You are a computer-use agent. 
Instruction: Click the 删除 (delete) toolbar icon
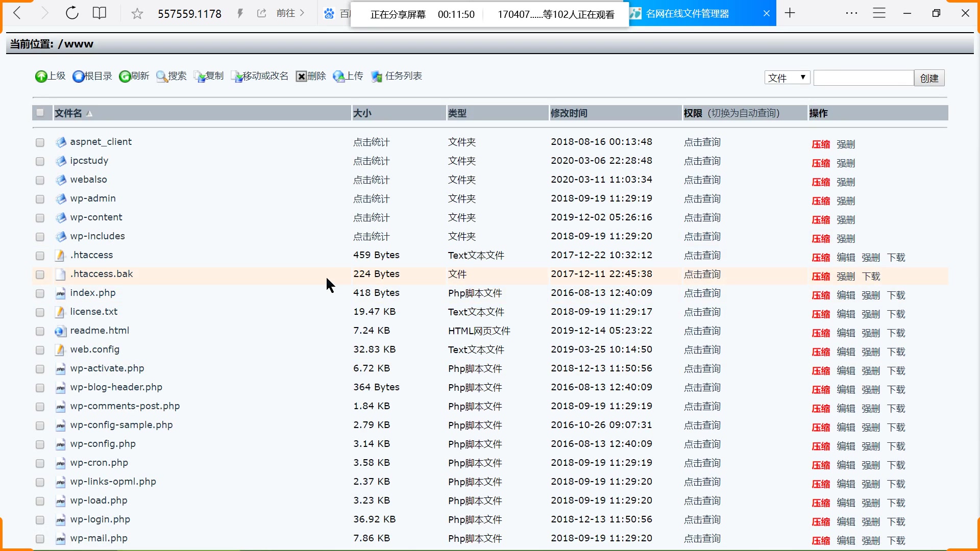click(302, 77)
